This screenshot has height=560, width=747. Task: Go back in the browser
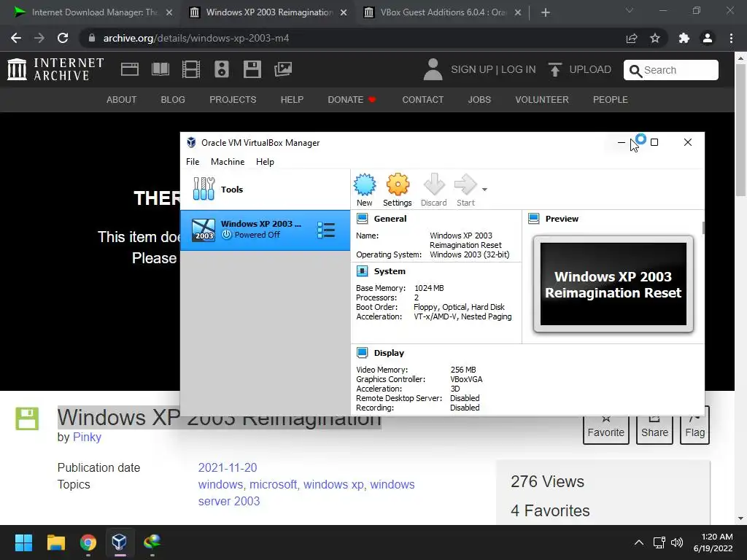coord(16,38)
